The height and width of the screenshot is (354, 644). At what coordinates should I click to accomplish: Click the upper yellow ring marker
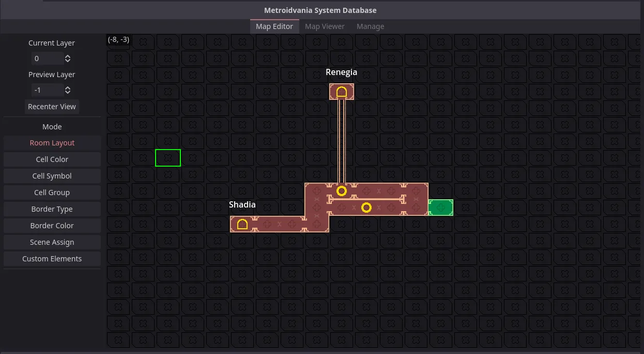pos(341,191)
